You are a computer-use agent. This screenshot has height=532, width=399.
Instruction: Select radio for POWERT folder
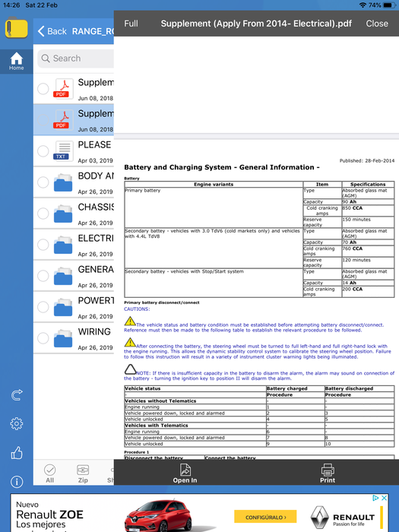[x=43, y=307]
